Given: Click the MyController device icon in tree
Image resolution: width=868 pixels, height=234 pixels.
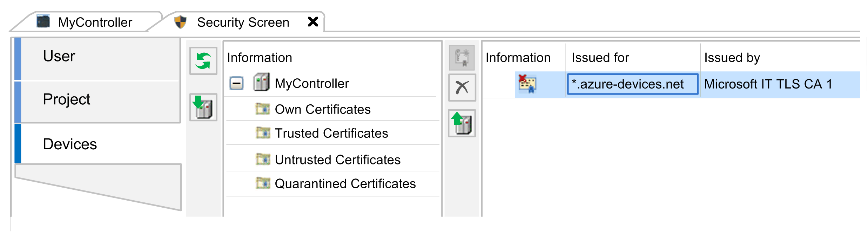Looking at the screenshot, I should [261, 83].
